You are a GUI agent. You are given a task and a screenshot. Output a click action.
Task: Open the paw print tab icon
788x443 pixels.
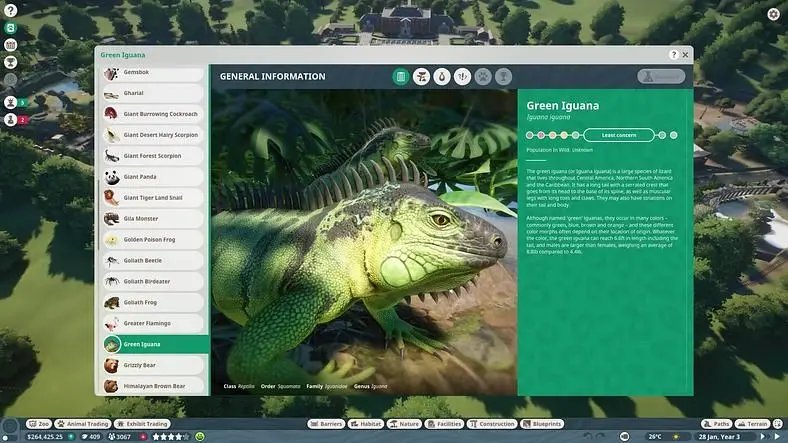pos(483,77)
